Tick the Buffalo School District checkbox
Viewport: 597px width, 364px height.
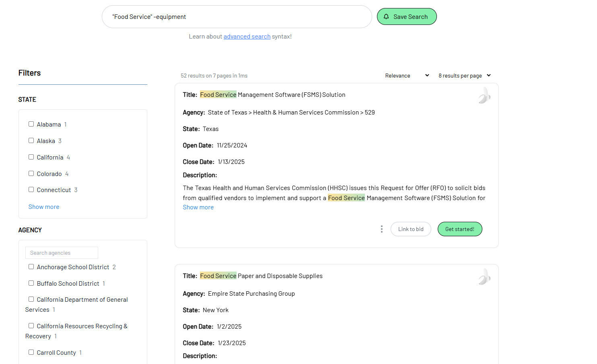(31, 283)
